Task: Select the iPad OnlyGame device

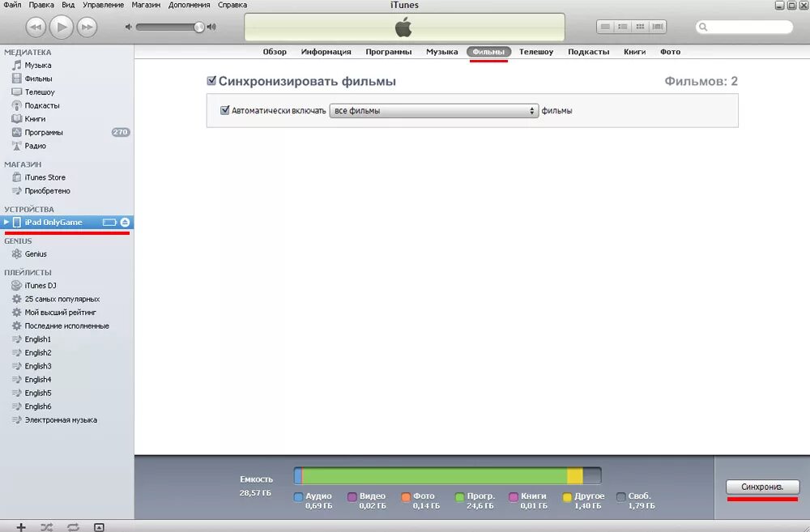Action: (x=67, y=222)
